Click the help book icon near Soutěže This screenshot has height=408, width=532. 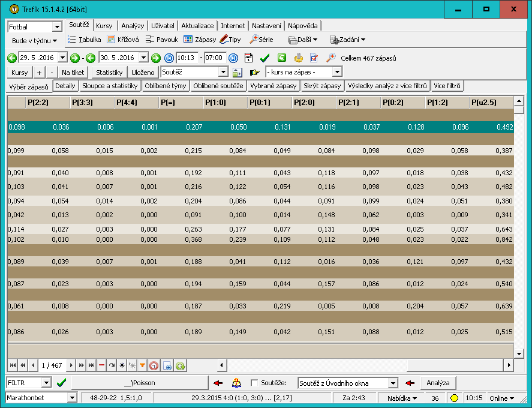tap(236, 383)
